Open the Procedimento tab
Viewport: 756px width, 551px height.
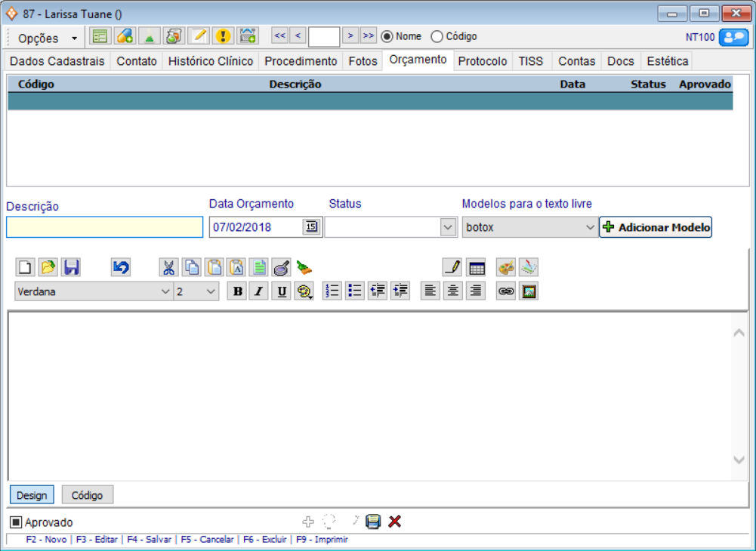(x=301, y=61)
